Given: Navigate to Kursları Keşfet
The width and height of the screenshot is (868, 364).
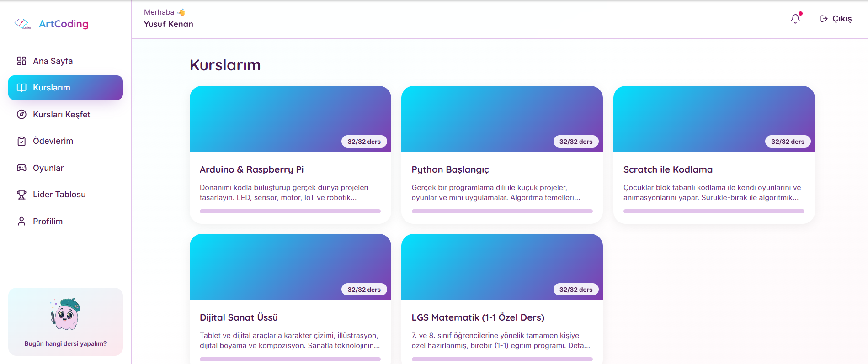Looking at the screenshot, I should (x=65, y=114).
